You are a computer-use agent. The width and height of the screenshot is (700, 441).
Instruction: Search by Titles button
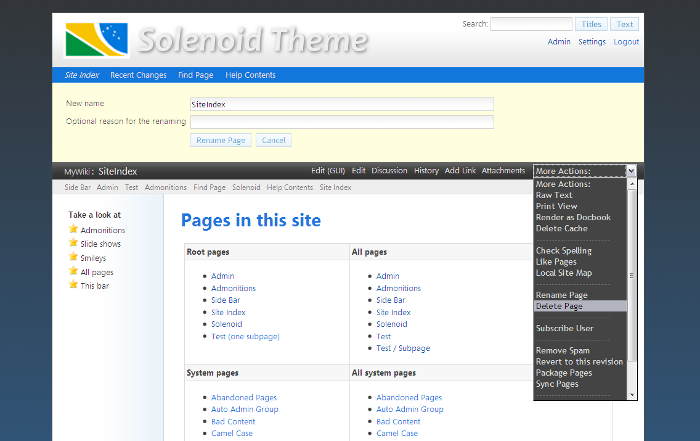point(591,24)
